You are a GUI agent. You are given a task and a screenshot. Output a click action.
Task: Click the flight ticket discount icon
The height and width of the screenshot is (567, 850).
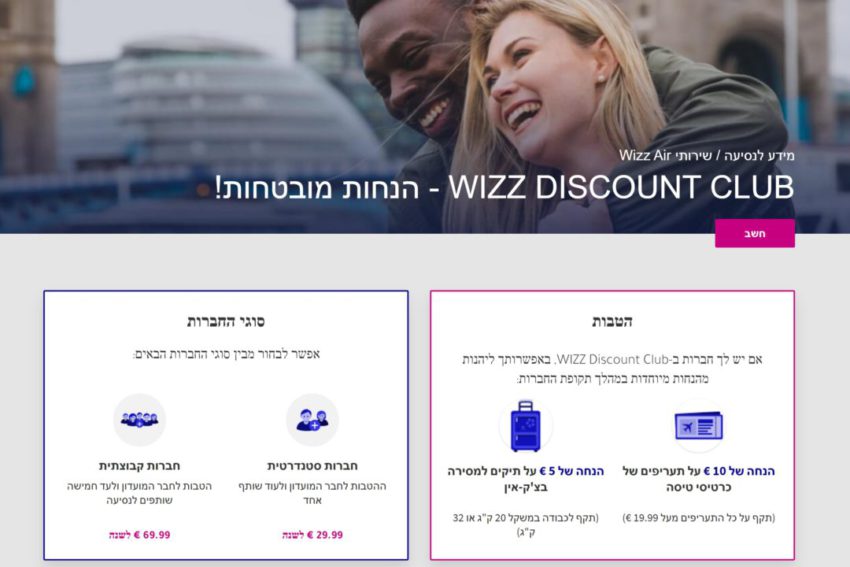click(x=699, y=426)
